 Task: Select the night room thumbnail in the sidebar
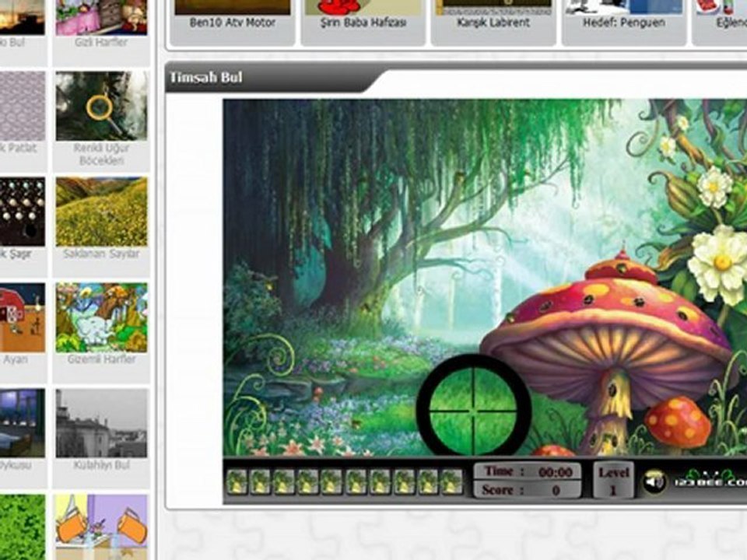tap(23, 423)
